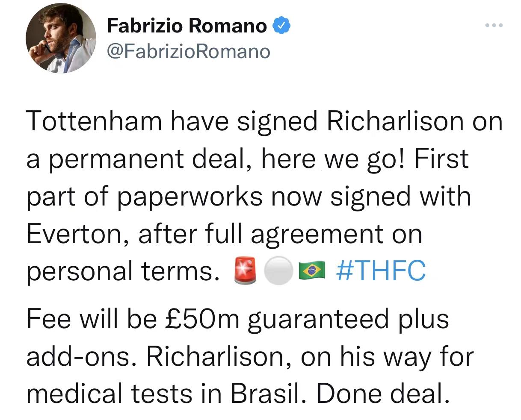
Task: Open the tweet's more options menu
Action: 494,26
